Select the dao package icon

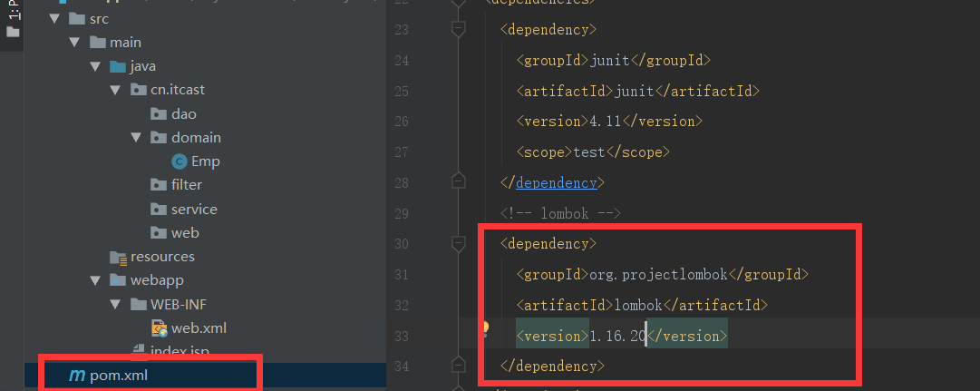(x=159, y=114)
